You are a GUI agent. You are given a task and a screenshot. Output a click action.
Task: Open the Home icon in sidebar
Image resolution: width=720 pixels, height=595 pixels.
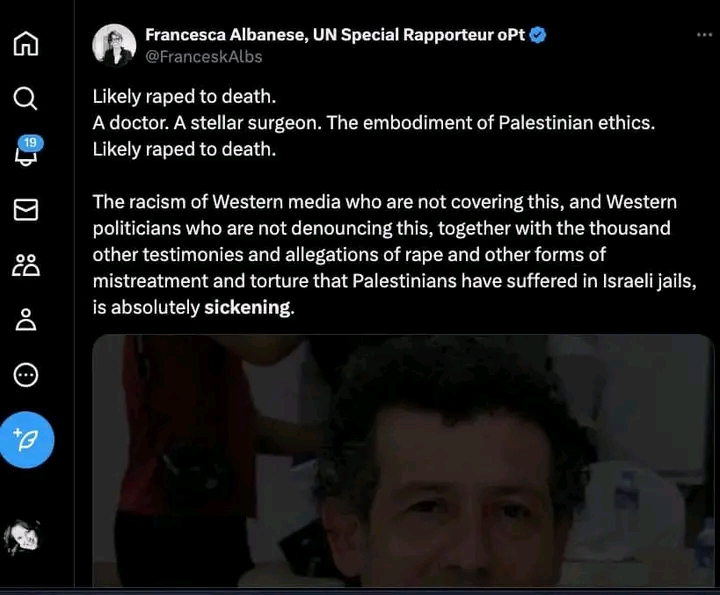point(26,44)
